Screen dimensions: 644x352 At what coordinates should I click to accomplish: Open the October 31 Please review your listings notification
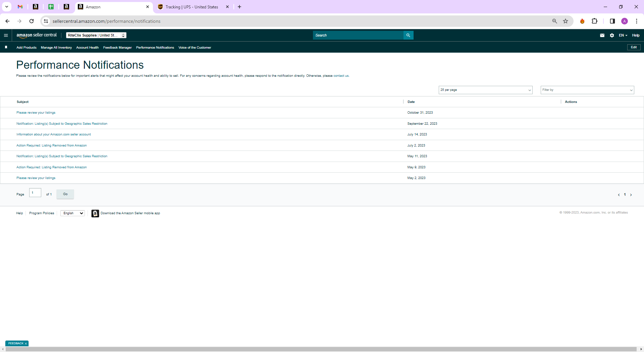click(x=36, y=113)
